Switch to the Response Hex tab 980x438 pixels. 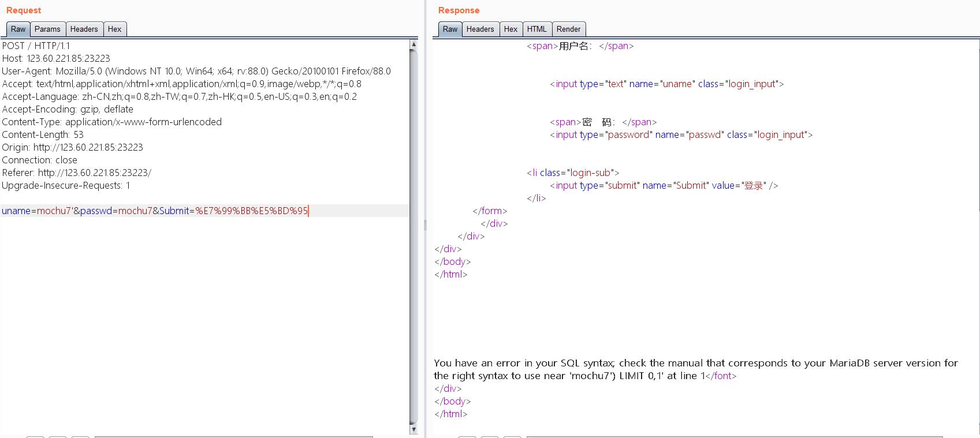(511, 29)
